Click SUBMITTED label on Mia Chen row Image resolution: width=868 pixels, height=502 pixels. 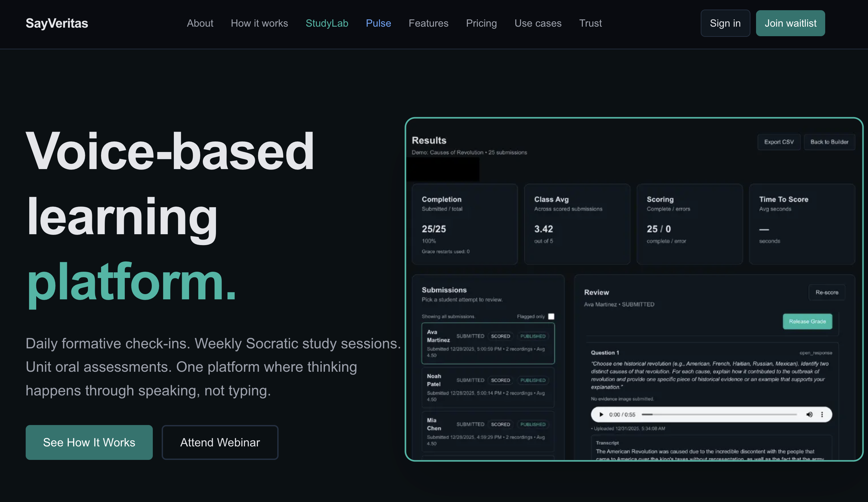click(x=470, y=424)
